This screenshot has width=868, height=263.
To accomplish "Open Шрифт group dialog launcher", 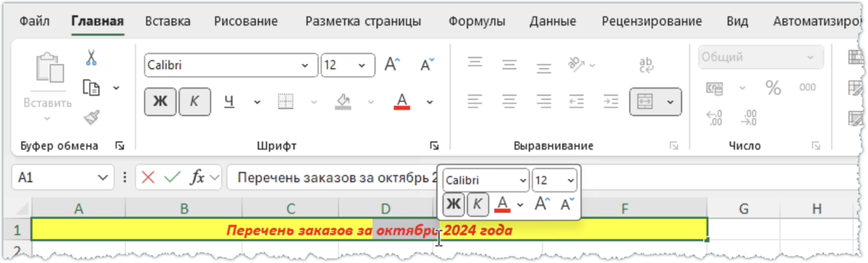I will tap(434, 146).
